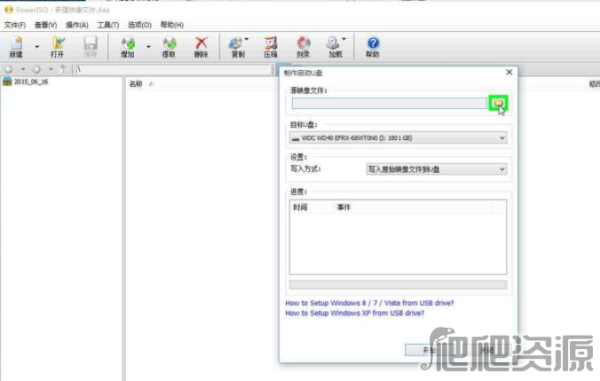Expand the 新建 dropdown arrow

pyautogui.click(x=37, y=47)
